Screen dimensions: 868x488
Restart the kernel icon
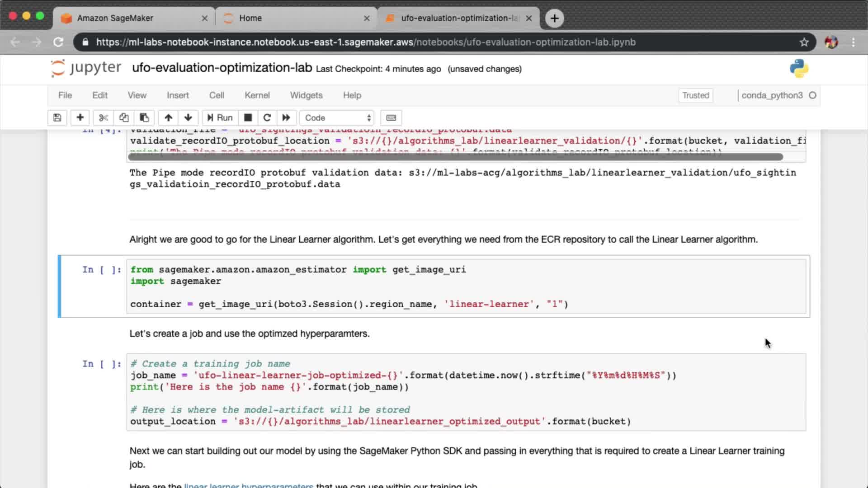tap(267, 118)
